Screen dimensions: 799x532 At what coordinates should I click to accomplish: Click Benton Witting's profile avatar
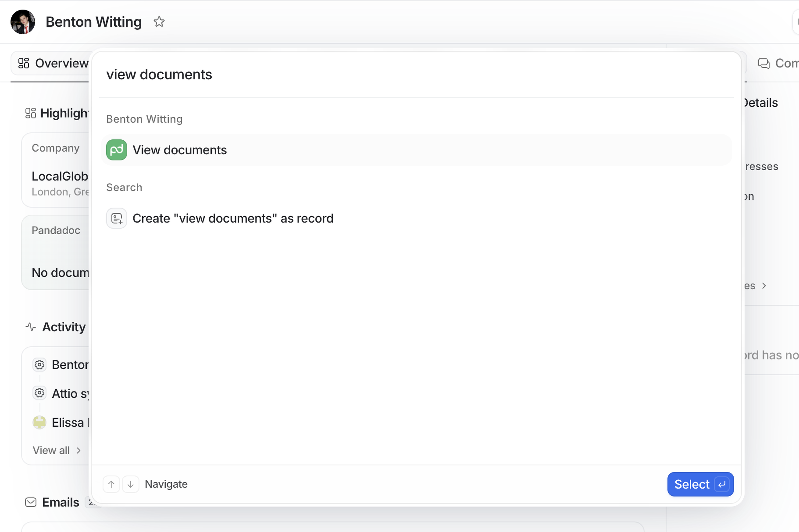click(x=23, y=22)
